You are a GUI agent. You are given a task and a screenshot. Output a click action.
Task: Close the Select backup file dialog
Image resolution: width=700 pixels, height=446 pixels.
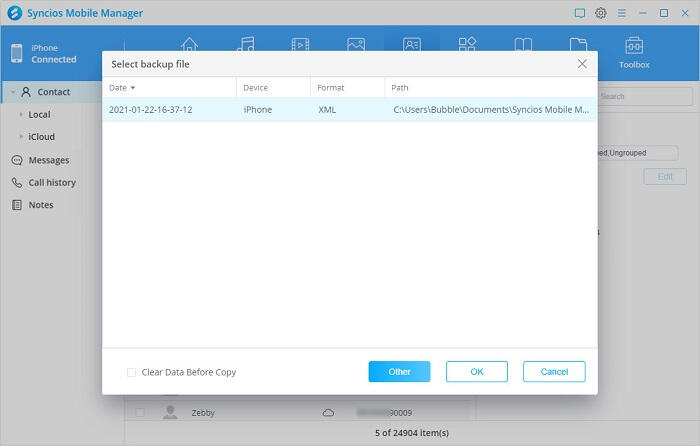click(582, 64)
